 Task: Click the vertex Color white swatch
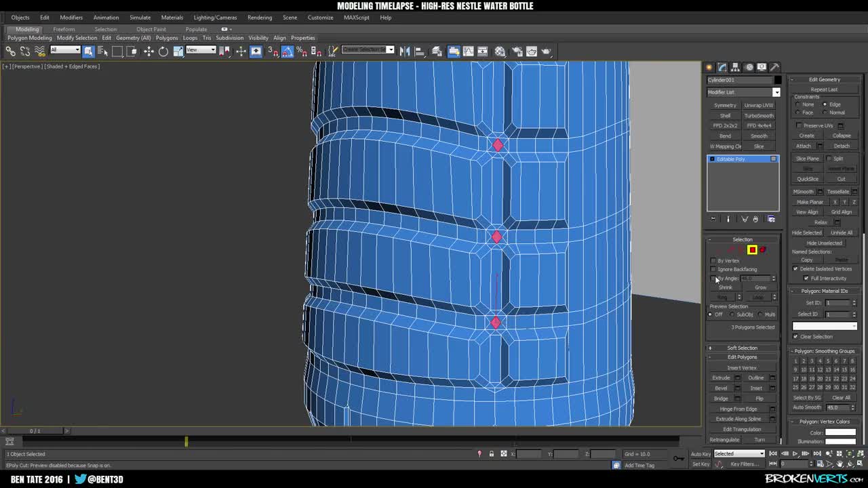[840, 432]
